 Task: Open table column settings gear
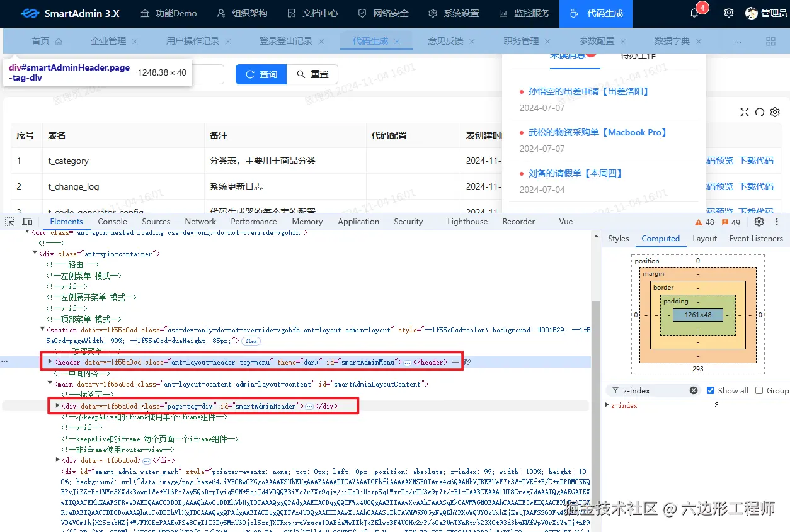pos(775,112)
